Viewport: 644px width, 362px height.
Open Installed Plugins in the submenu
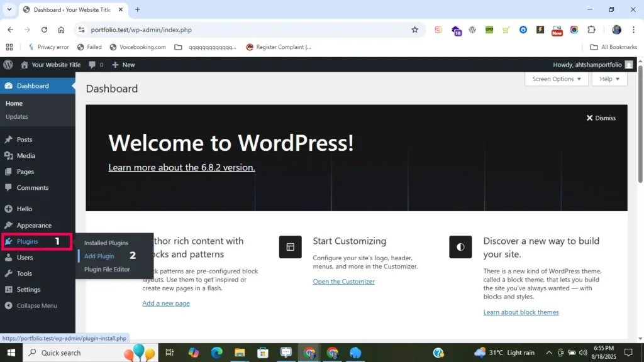106,243
